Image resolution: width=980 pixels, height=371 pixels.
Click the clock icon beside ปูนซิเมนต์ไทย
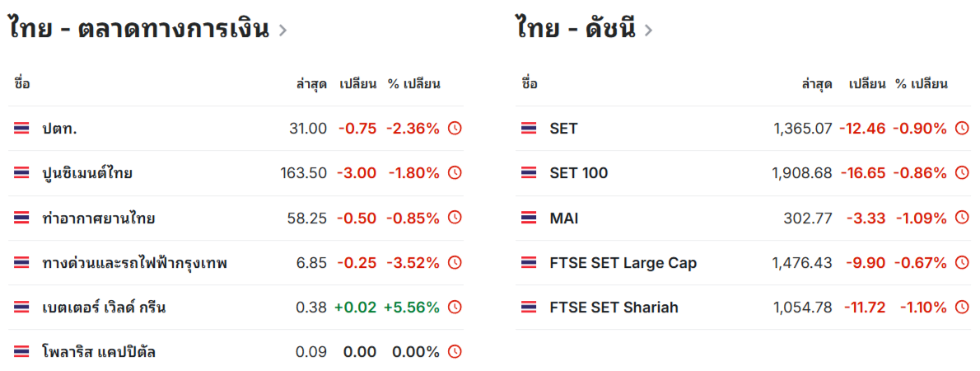[x=455, y=172]
